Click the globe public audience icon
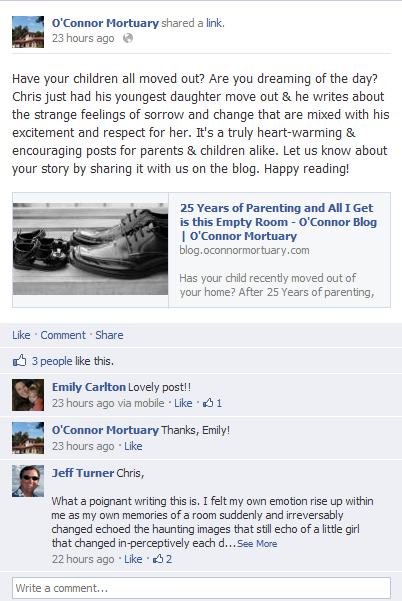Screen dimensions: 402x601 tap(128, 38)
